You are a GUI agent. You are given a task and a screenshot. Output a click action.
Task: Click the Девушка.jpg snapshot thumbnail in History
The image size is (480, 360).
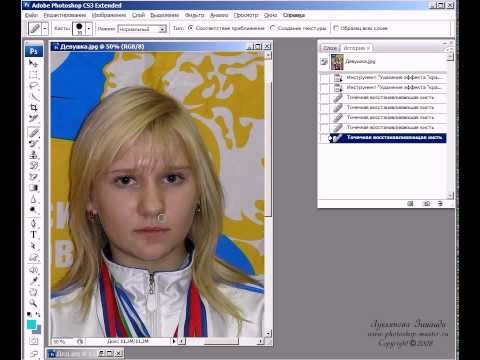point(337,62)
